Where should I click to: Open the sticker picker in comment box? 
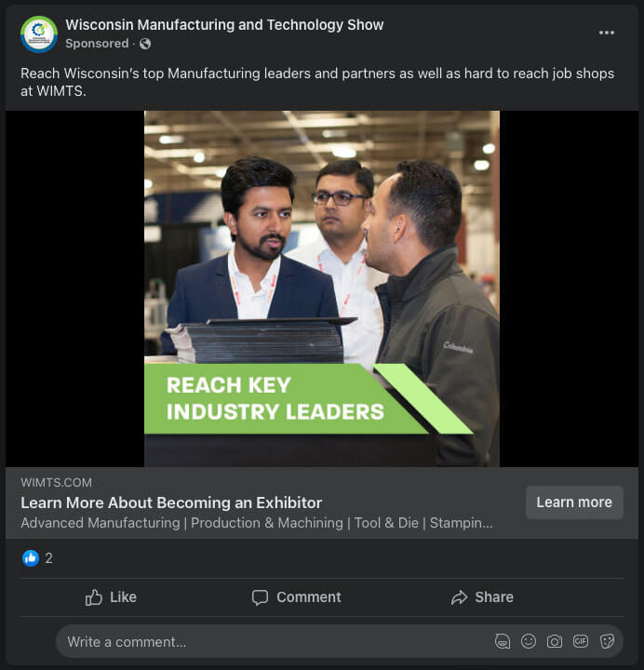click(607, 641)
